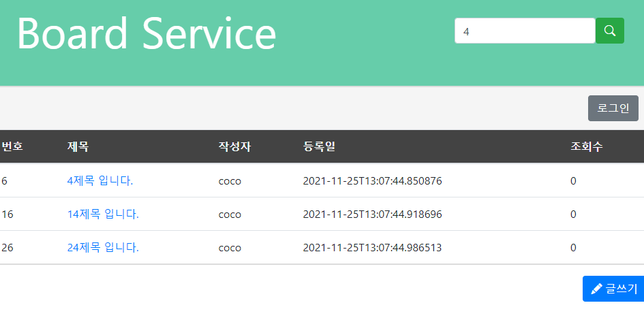Click the 글쓰기 write post button
644x318 pixels.
[x=613, y=289]
